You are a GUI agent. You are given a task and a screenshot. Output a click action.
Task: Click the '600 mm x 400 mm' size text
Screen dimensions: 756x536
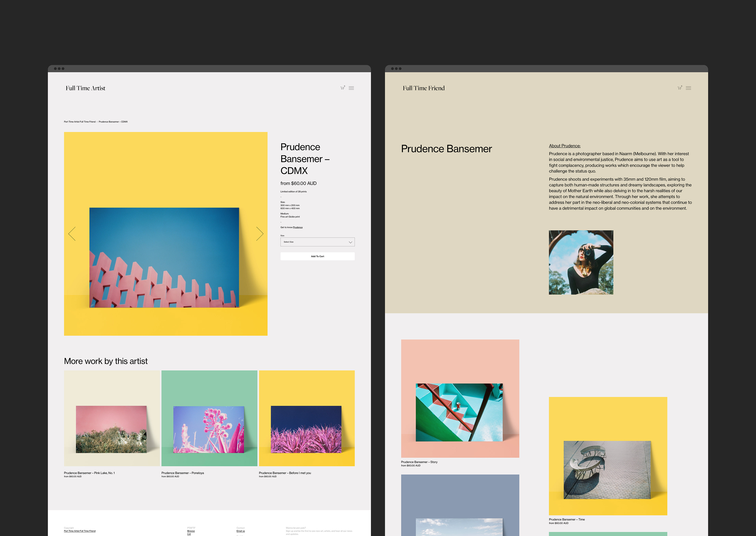[290, 209]
